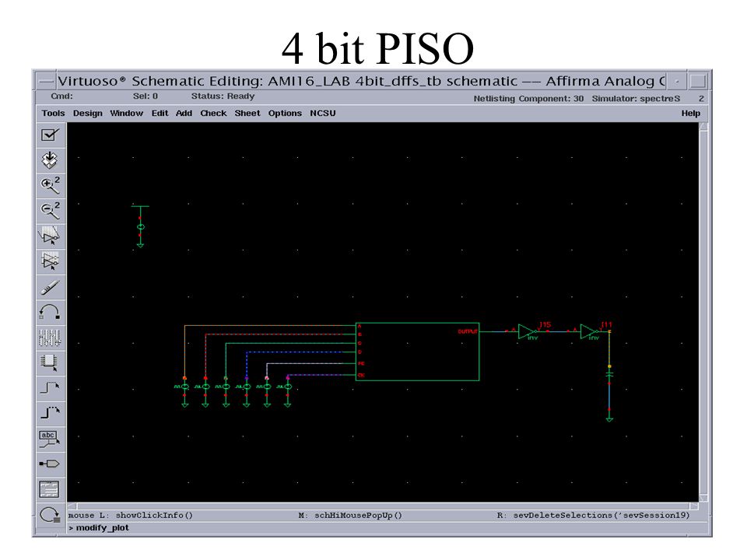747x560 pixels.
Task: Select the wide Wire tool icon
Action: click(50, 413)
